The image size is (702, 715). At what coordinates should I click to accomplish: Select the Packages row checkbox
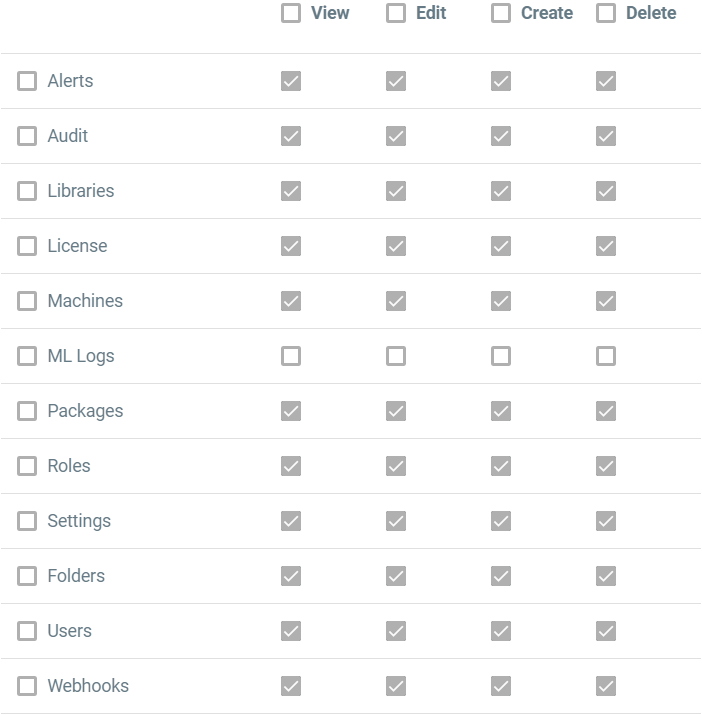pos(27,411)
